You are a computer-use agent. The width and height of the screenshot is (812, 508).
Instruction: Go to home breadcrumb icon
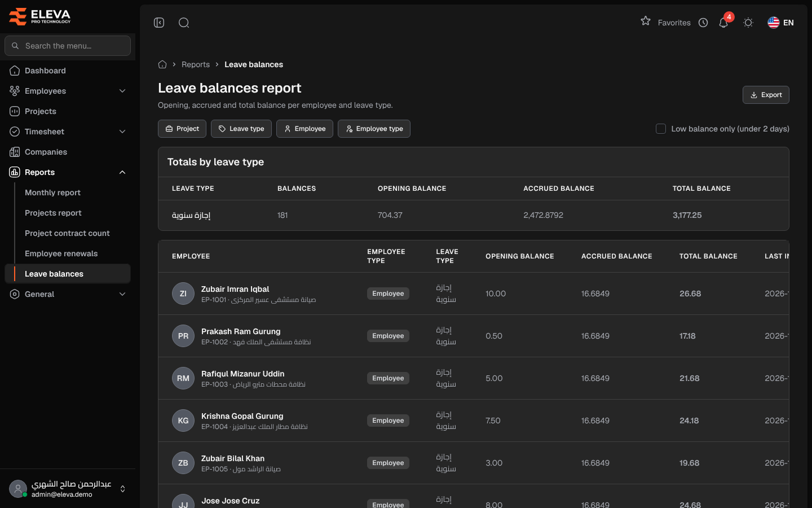click(x=162, y=64)
